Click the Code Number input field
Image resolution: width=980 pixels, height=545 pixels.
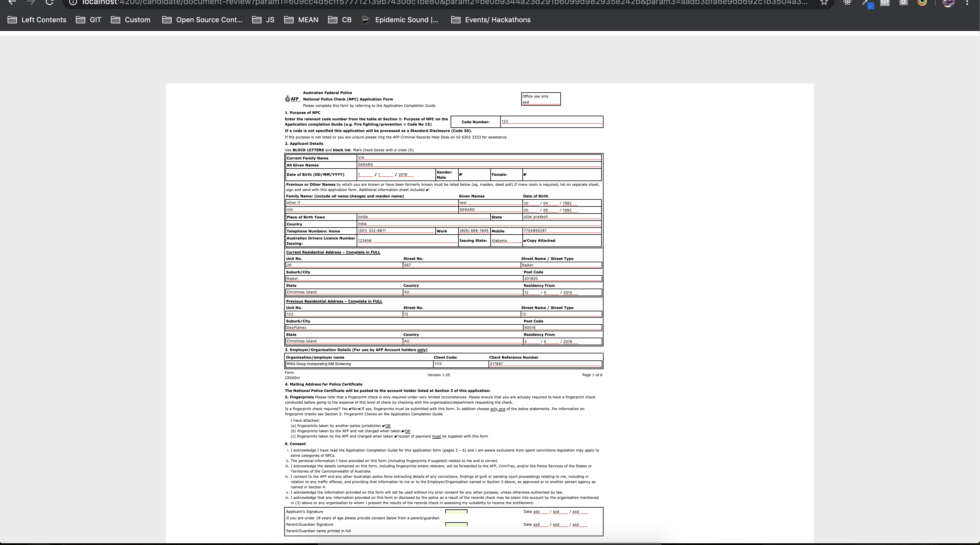[x=552, y=122]
